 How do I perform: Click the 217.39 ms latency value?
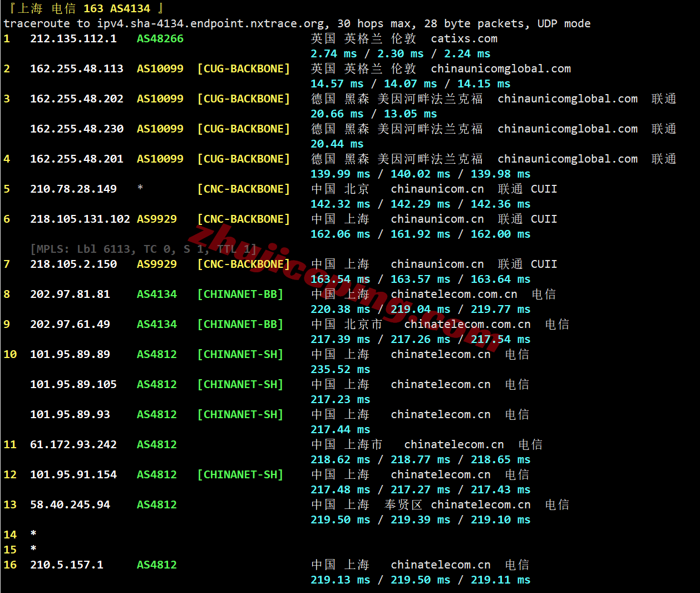click(341, 339)
